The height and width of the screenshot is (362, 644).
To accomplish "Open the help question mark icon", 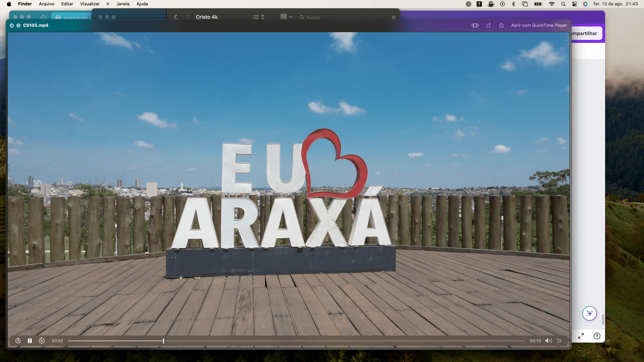I will pyautogui.click(x=597, y=336).
